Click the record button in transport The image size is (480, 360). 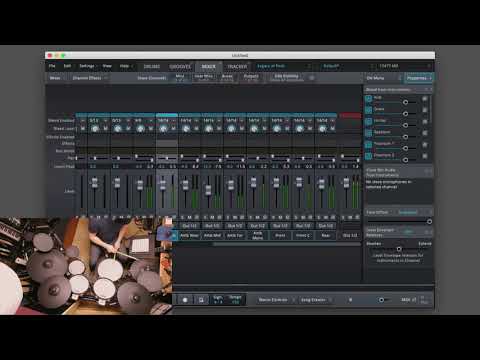point(185,300)
